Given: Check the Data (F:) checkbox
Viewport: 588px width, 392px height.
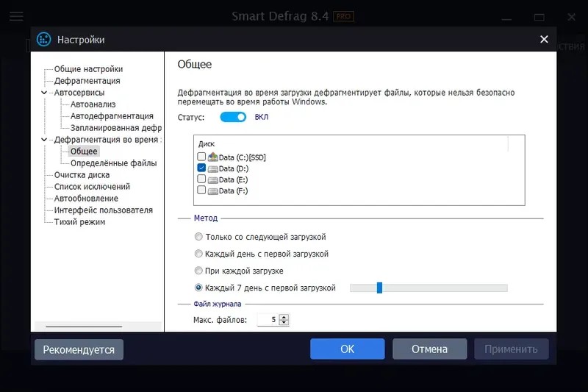Looking at the screenshot, I should click(x=201, y=190).
